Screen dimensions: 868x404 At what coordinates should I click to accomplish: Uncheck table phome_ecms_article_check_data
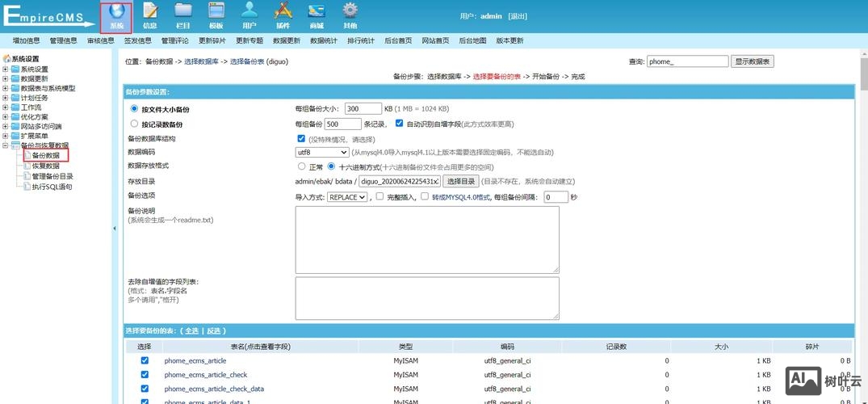(x=145, y=389)
